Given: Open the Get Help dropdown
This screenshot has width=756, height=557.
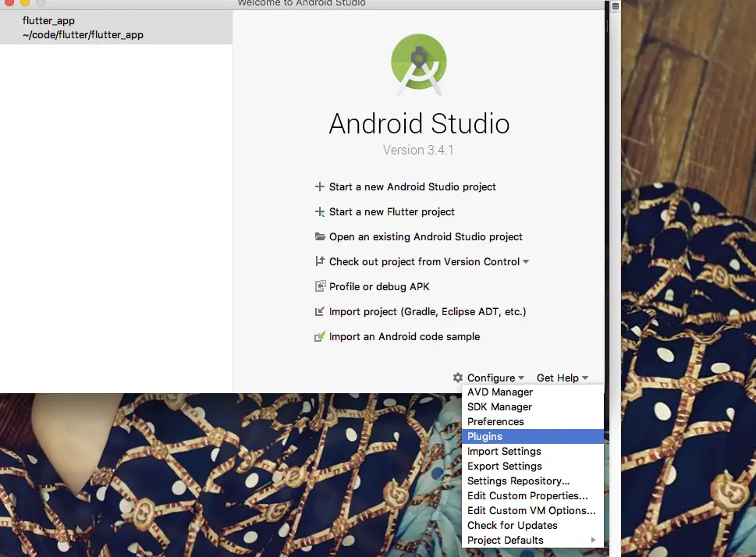Looking at the screenshot, I should tap(563, 378).
